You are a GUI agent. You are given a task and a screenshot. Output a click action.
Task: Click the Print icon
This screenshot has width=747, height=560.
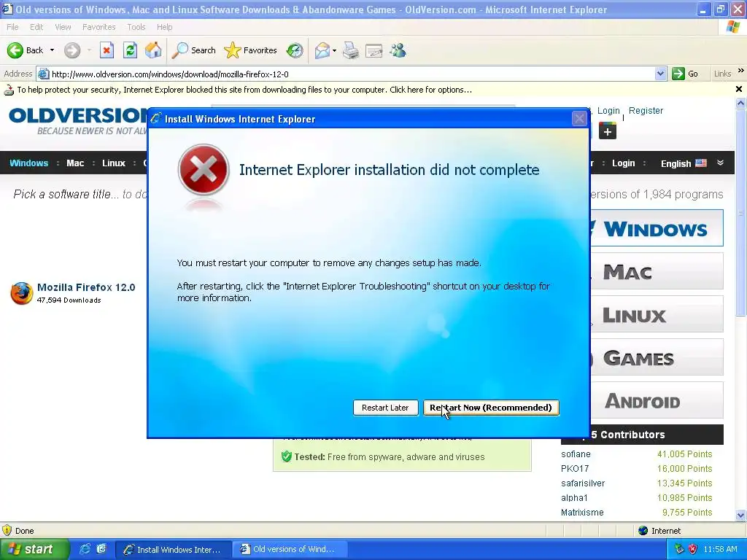(351, 50)
